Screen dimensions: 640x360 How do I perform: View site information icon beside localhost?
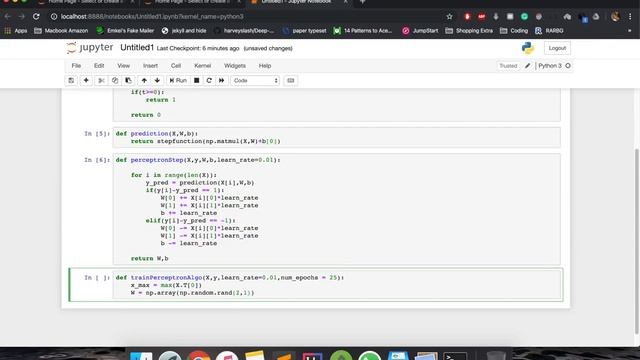(53, 17)
